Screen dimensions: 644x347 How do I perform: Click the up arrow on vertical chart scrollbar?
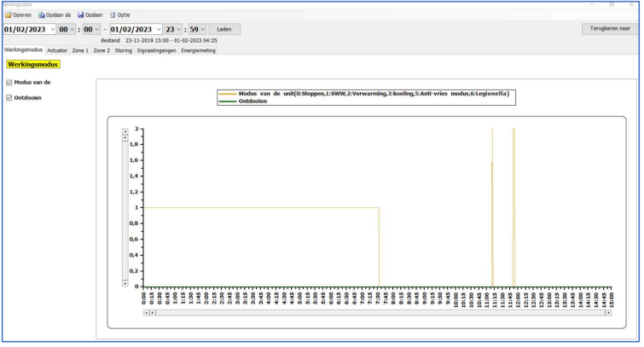[x=125, y=132]
